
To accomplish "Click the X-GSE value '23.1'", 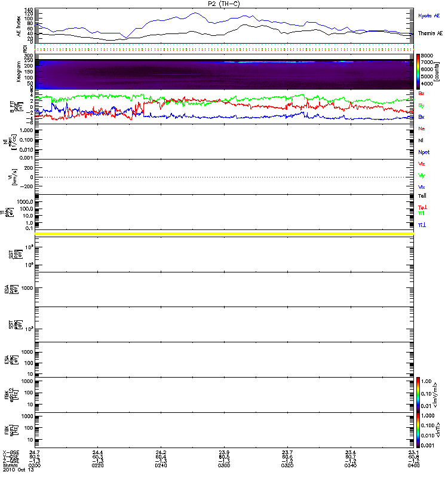I will click(x=413, y=452).
